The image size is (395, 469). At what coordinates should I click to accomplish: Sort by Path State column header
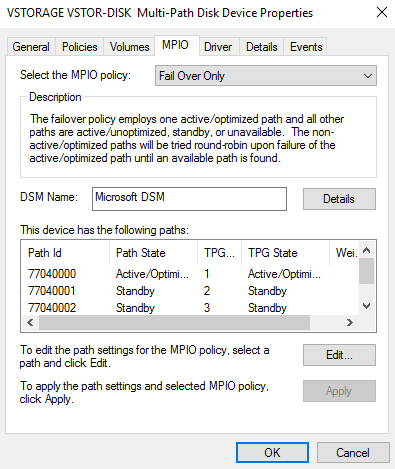point(153,253)
